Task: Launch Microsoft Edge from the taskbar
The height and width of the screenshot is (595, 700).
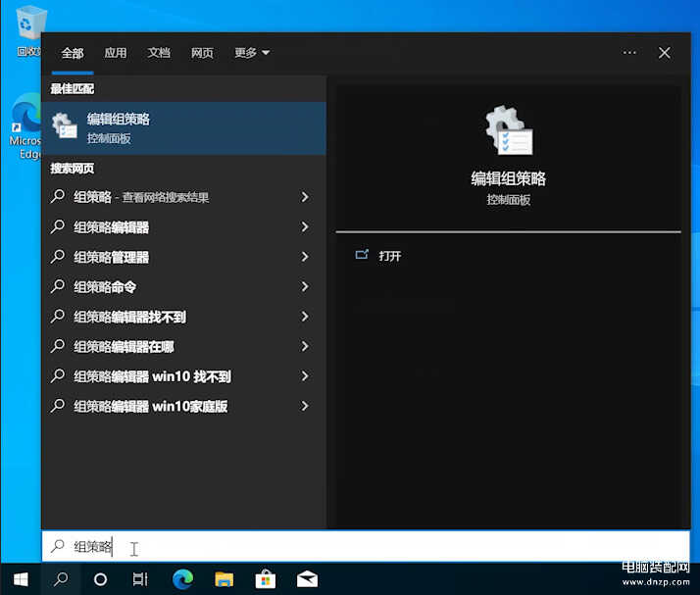Action: click(x=182, y=579)
